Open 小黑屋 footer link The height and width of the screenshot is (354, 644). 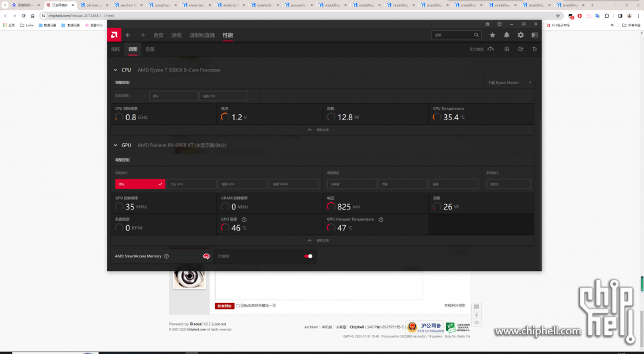pos(341,327)
